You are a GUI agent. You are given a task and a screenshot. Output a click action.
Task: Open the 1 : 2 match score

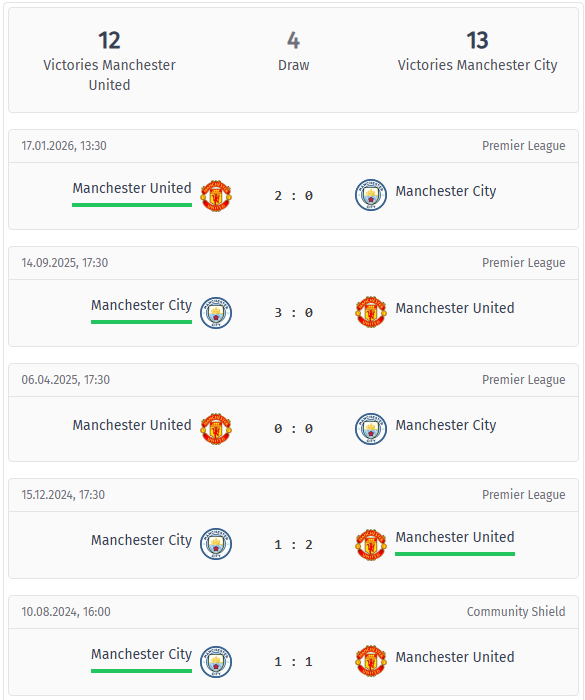coord(293,545)
